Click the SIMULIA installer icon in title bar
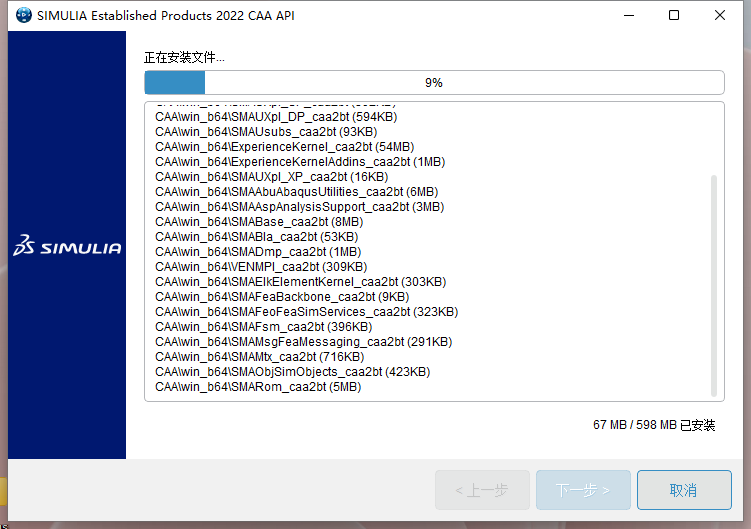Screen dimensions: 751x529 (x=23, y=15)
